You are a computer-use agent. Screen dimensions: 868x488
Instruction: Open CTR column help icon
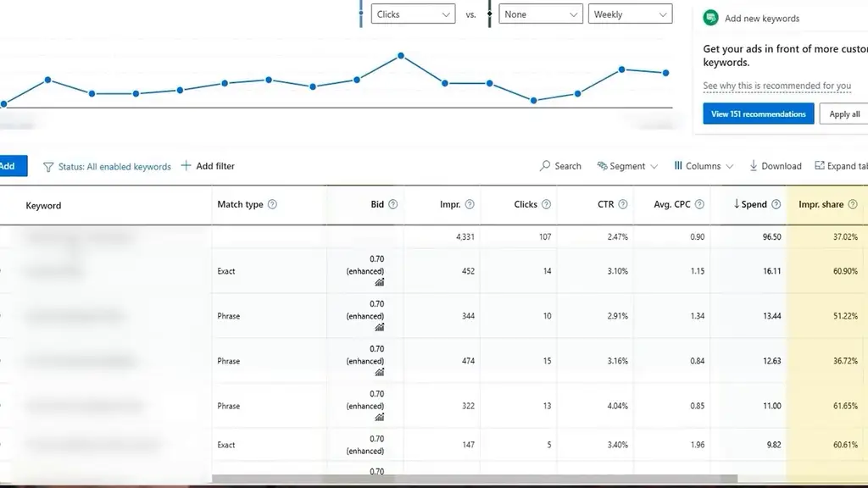coord(623,204)
